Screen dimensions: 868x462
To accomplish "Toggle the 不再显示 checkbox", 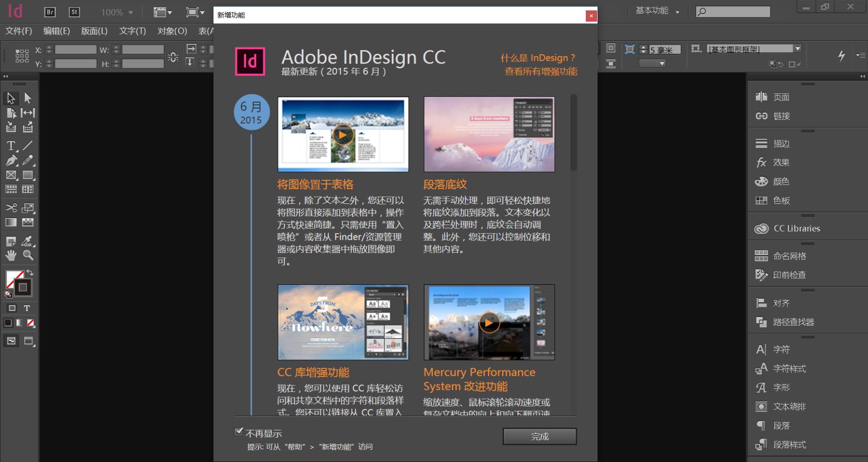I will (x=239, y=432).
